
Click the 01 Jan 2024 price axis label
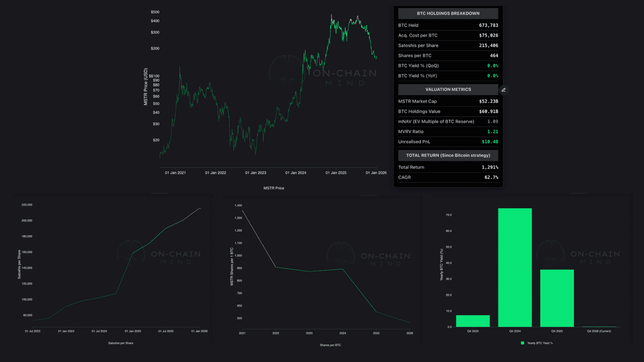296,173
